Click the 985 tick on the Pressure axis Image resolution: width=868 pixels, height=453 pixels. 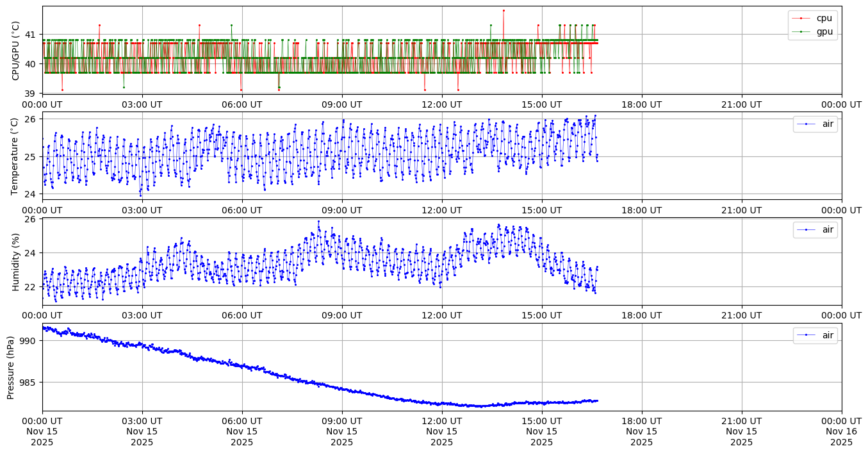click(x=31, y=383)
